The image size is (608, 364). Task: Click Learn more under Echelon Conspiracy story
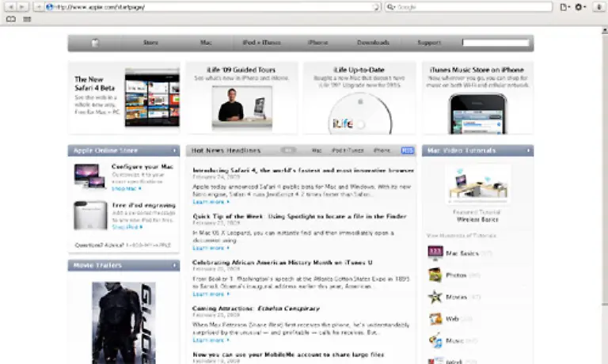coord(211,340)
